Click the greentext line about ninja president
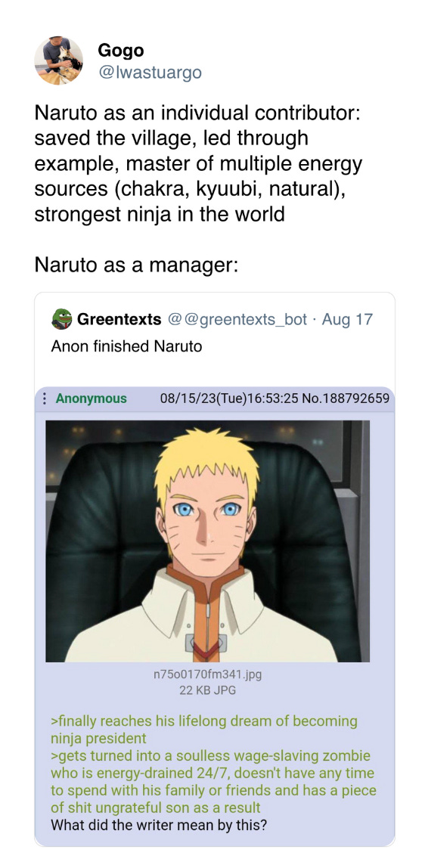Image resolution: width=422 pixels, height=868 pixels. (x=203, y=730)
